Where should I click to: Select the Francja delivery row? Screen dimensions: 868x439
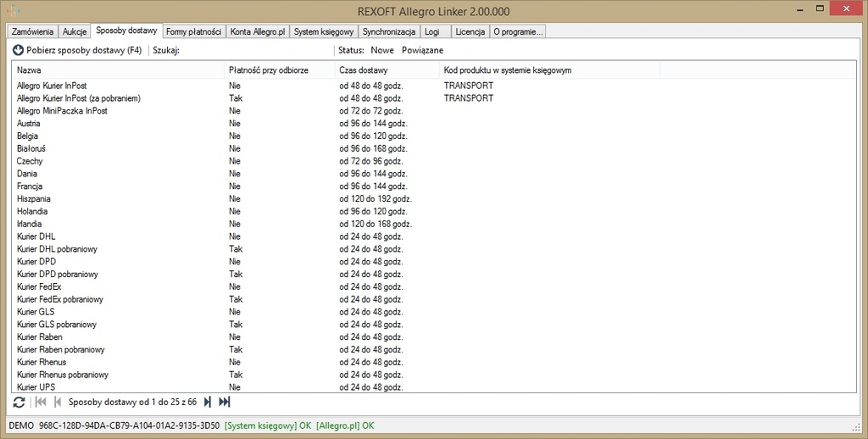point(434,186)
